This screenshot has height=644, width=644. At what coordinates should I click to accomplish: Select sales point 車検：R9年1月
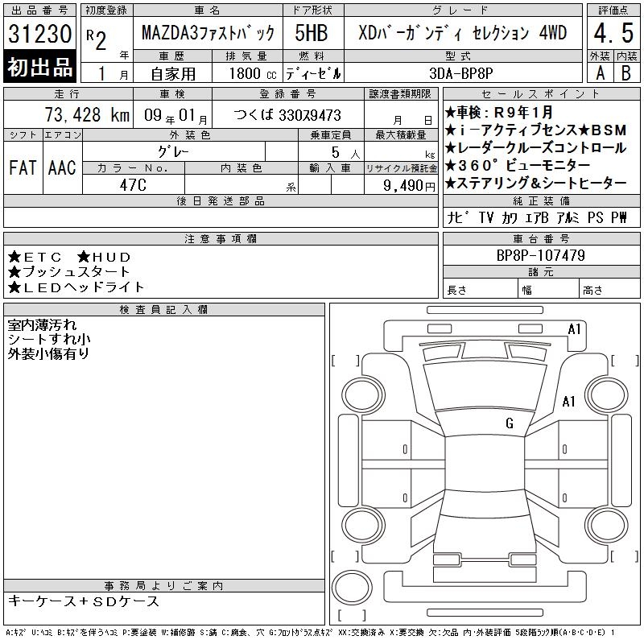[x=499, y=112]
